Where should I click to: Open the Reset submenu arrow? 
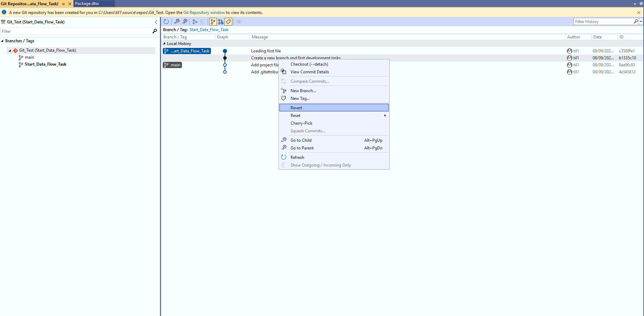[x=385, y=116]
